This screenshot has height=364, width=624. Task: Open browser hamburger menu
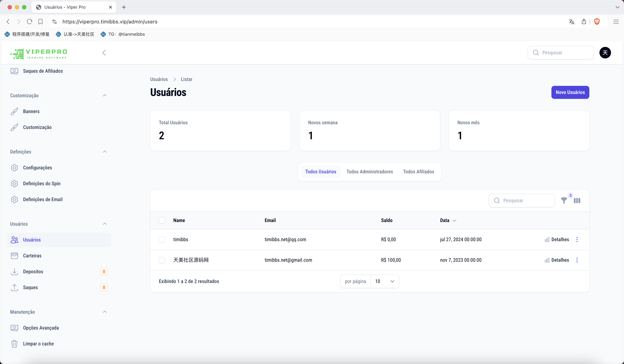click(x=616, y=22)
